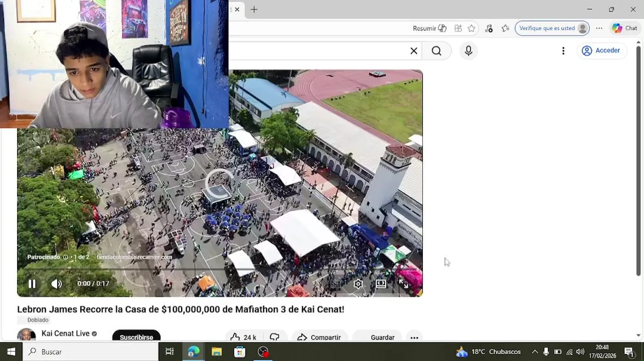Open the Wi-Fi network tray icon
Image resolution: width=644 pixels, height=361 pixels.
point(569,352)
